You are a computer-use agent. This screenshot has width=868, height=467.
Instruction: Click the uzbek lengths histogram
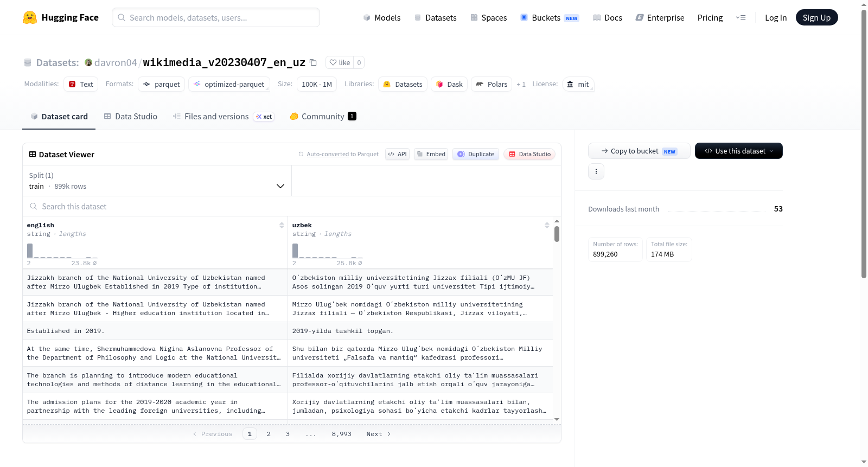click(x=328, y=251)
